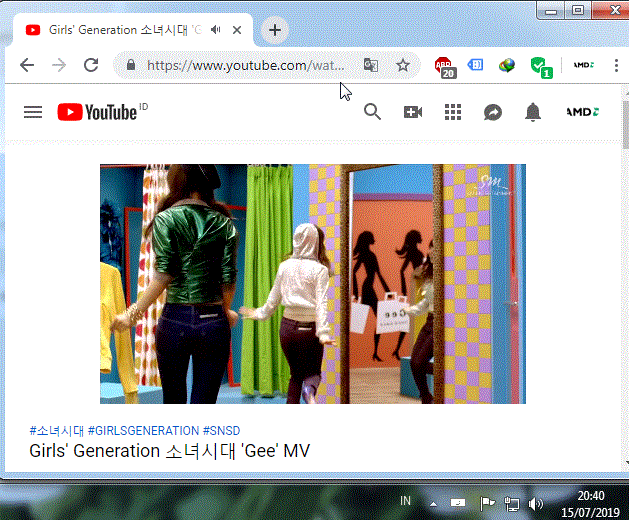Open the #GIRLSGENERATION hashtag link
The image size is (629, 520).
click(x=143, y=431)
